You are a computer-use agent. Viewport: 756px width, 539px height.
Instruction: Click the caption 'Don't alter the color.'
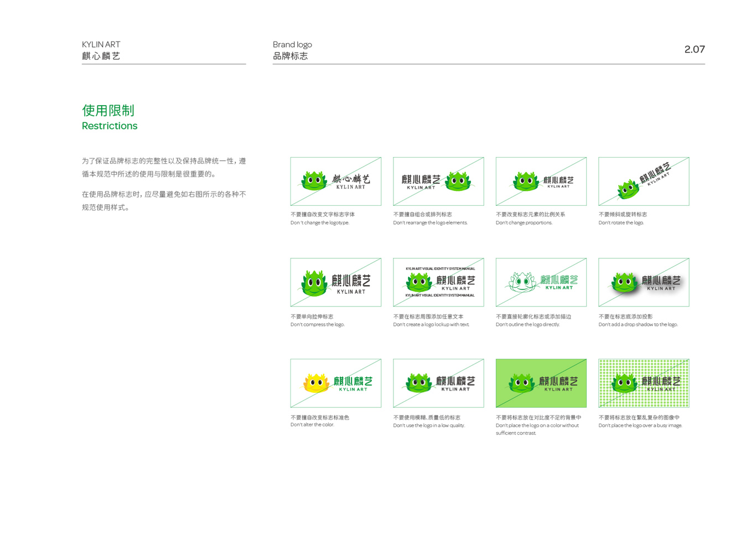click(312, 424)
